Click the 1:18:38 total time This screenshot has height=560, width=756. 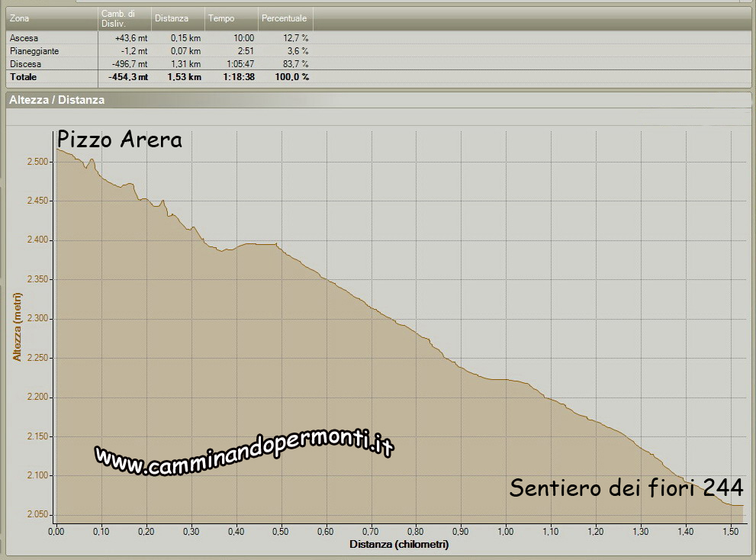click(239, 77)
